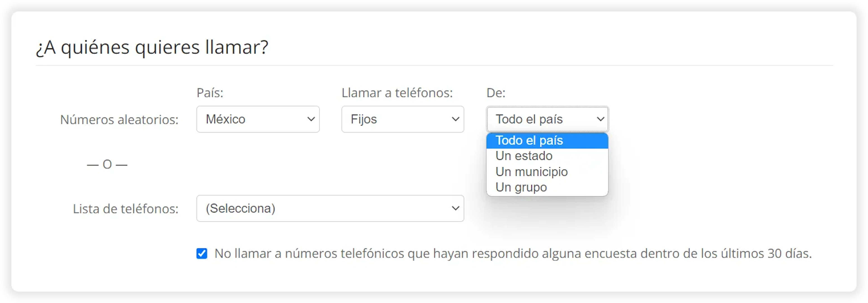Screen dimensions: 868x303
Task: Click the chevron arrow in the Fijos dropdown
Action: 455,119
